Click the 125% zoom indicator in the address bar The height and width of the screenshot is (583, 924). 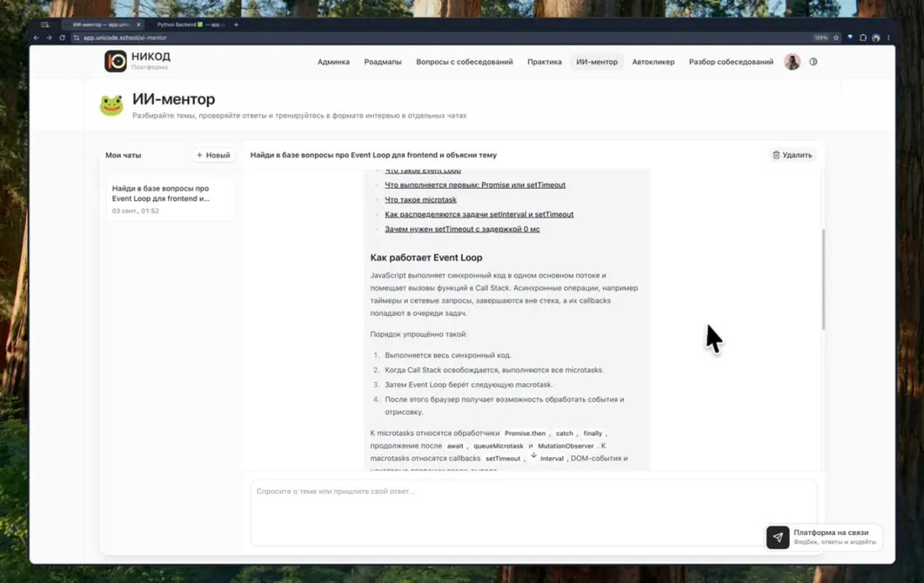[x=821, y=38]
